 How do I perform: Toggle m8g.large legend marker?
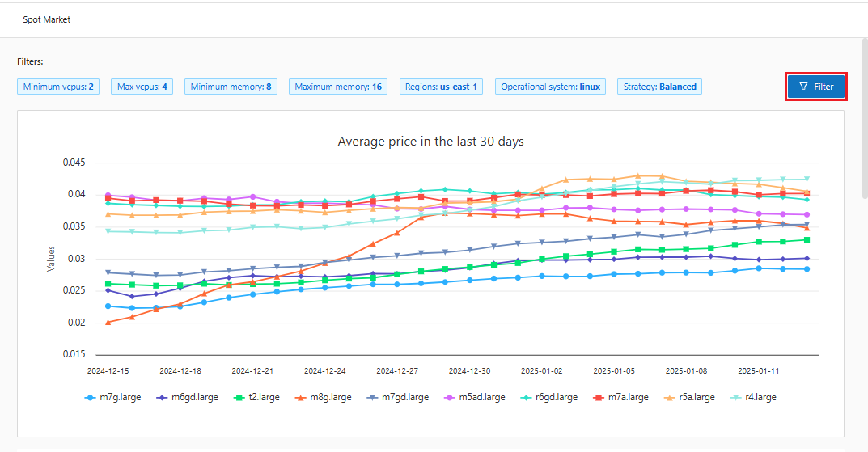coord(300,397)
